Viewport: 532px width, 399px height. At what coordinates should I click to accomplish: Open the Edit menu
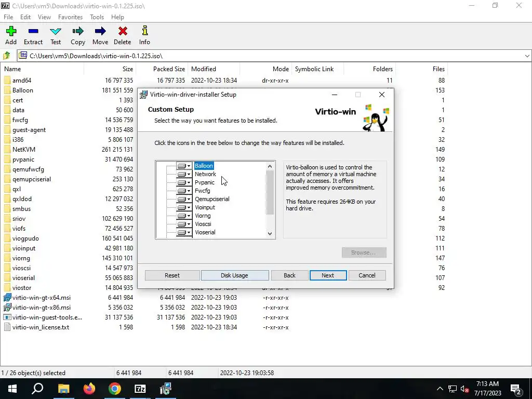click(25, 17)
